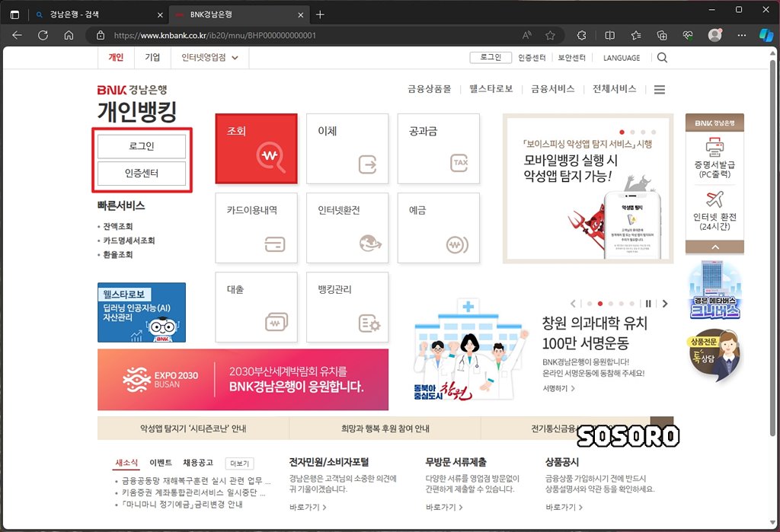Collapse the quick sidebar with up chevron
Screen dimensions: 780x532
point(714,247)
